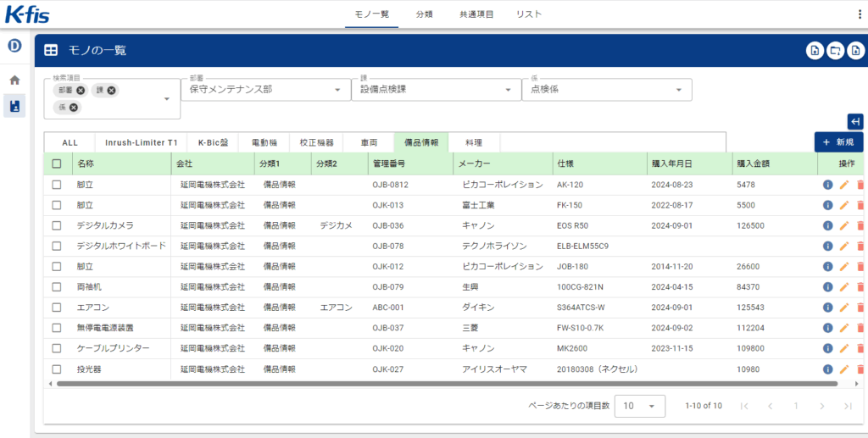
Task: Open the items-per-page dropdown showing 10
Action: coord(639,406)
